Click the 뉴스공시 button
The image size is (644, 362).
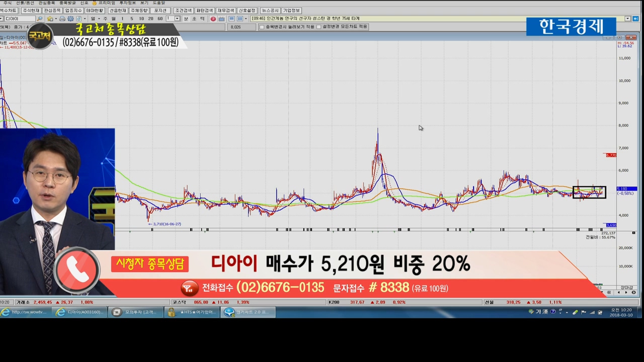click(270, 11)
